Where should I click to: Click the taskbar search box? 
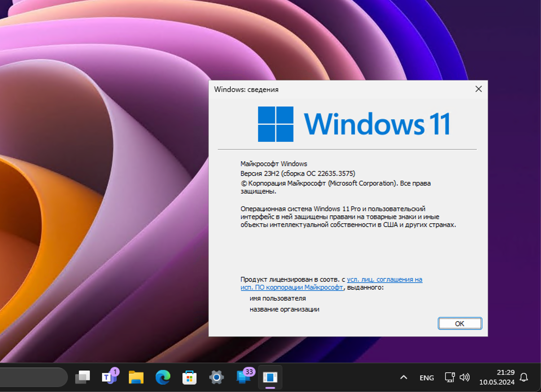pos(32,377)
